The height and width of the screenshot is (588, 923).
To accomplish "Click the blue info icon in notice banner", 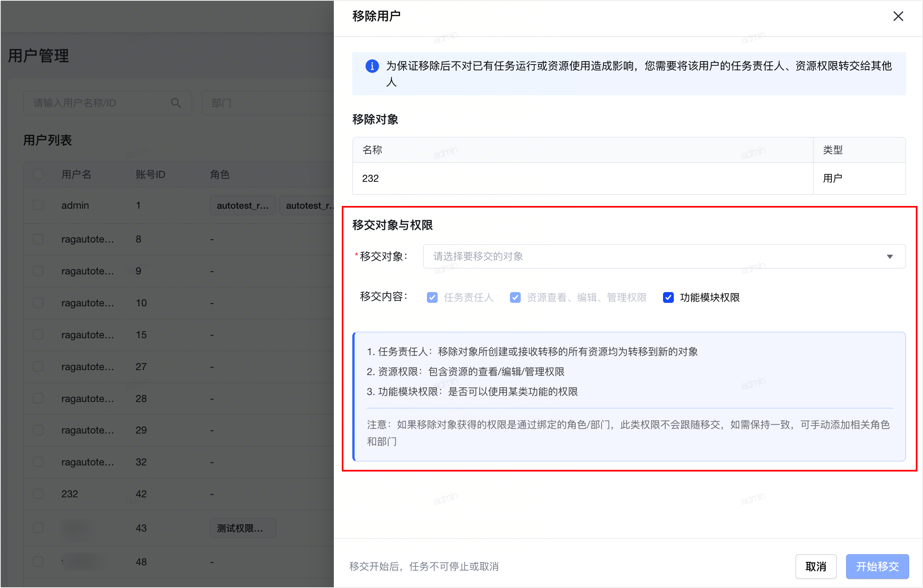I will (372, 66).
